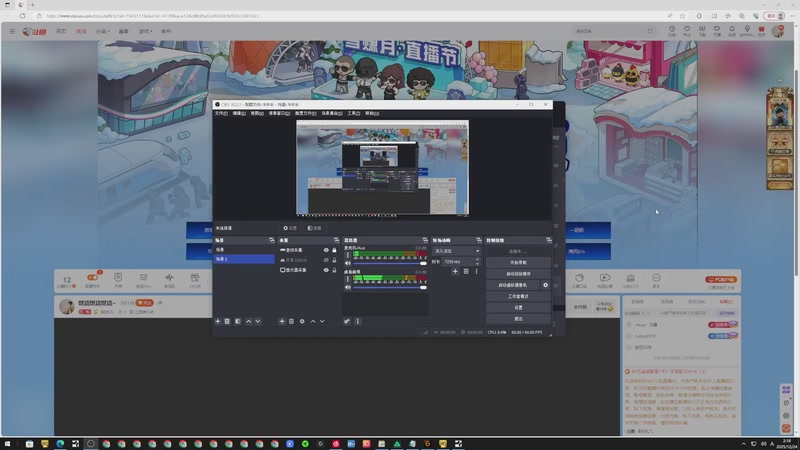Show the hidden Text (GDI+) source
The width and height of the screenshot is (800, 450).
[x=326, y=260]
